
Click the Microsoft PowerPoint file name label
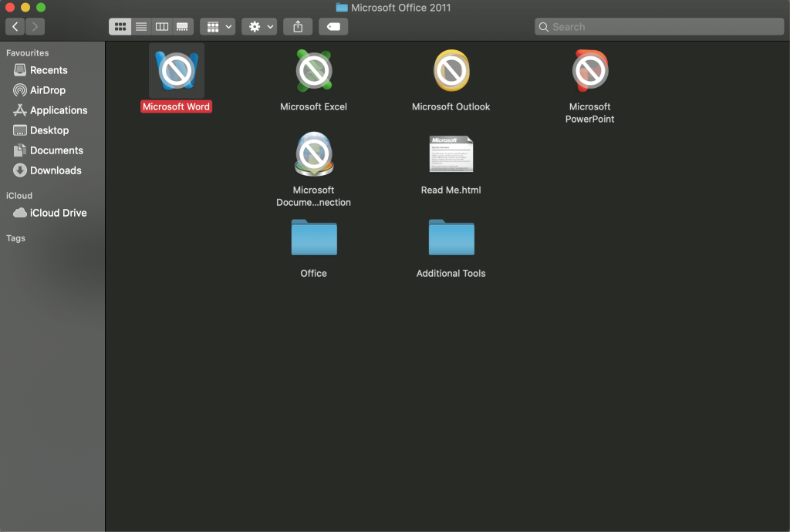pos(589,113)
